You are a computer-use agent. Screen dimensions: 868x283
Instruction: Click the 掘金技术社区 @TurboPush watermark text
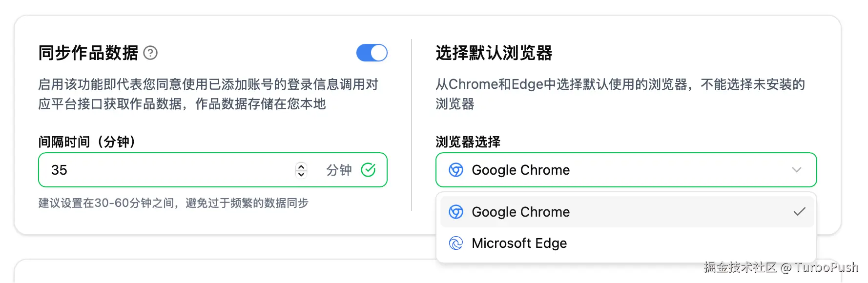click(781, 267)
